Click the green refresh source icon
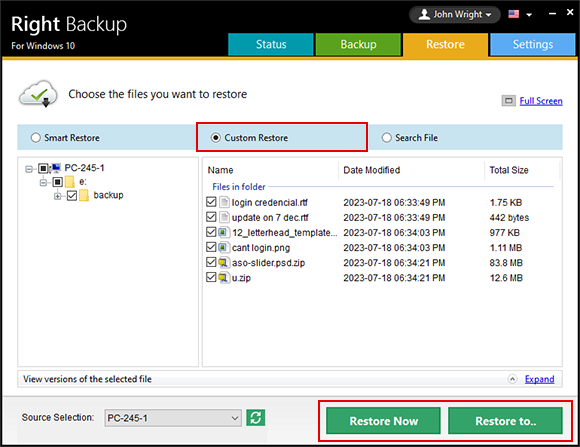This screenshot has height=447, width=580. tap(256, 418)
